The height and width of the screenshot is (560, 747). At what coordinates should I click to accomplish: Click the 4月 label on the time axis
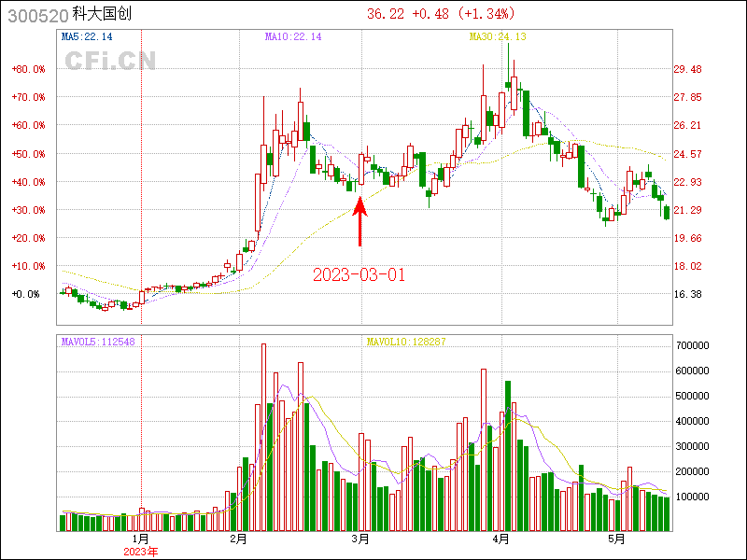500,539
